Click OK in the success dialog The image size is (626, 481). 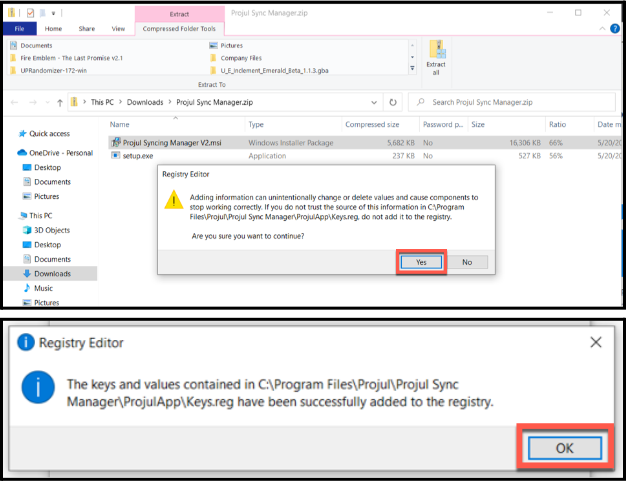point(565,448)
